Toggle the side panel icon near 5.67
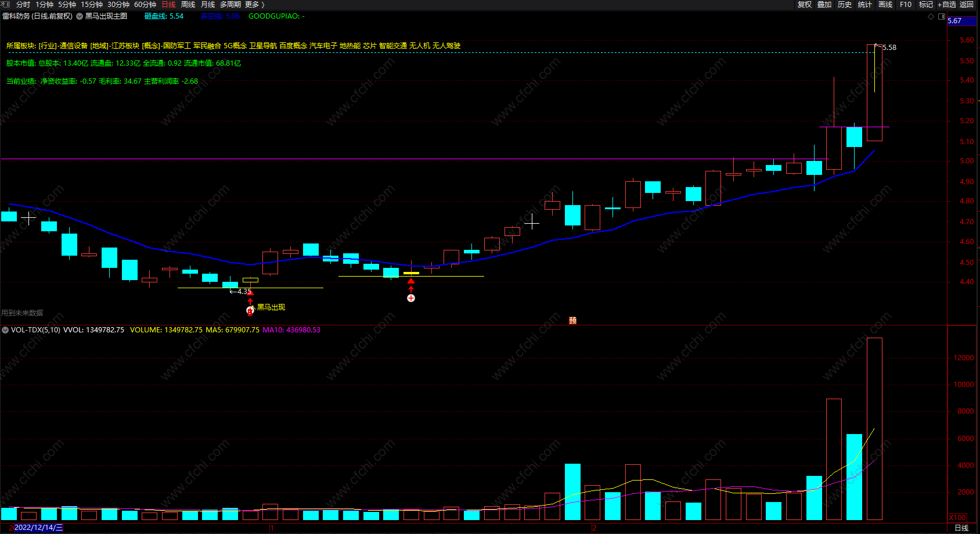Viewport: 980px width, 534px height. click(x=942, y=16)
